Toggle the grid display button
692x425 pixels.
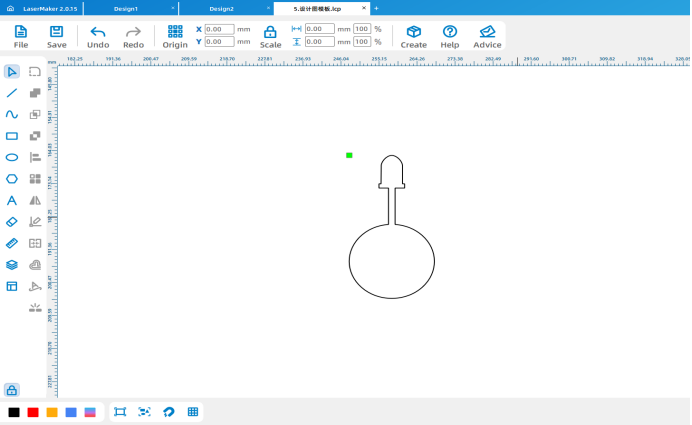point(193,412)
